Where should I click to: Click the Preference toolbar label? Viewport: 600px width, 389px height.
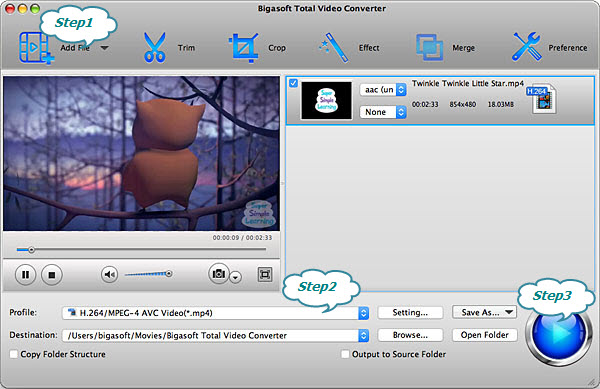(x=568, y=48)
